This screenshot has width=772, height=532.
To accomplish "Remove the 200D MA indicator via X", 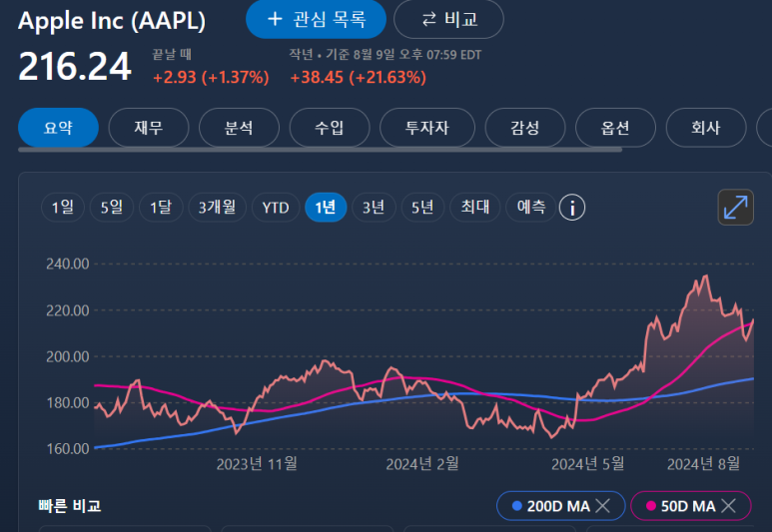I will (602, 505).
